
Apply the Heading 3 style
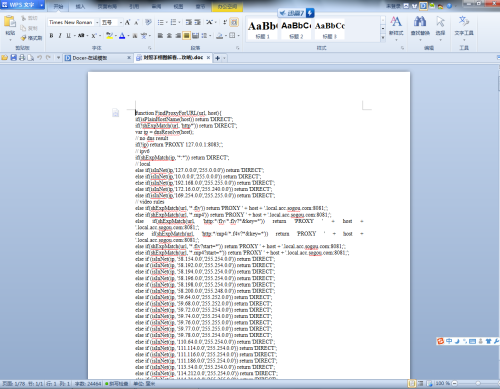(330, 30)
